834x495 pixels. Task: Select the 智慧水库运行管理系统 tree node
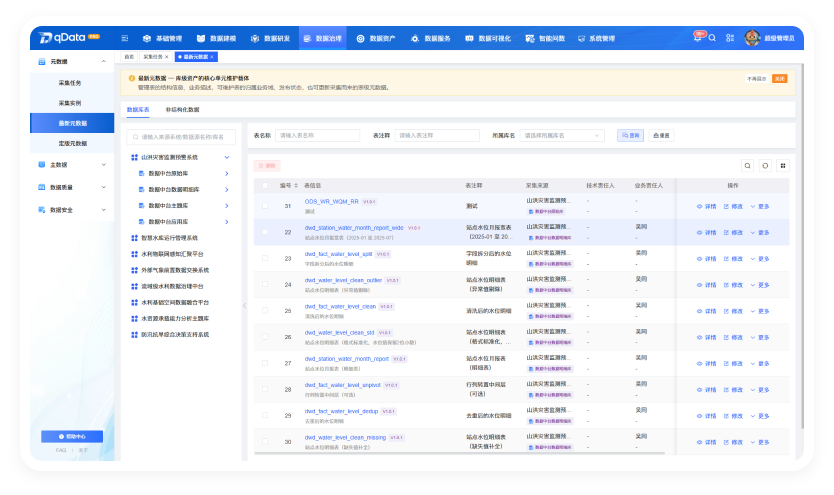click(x=169, y=238)
